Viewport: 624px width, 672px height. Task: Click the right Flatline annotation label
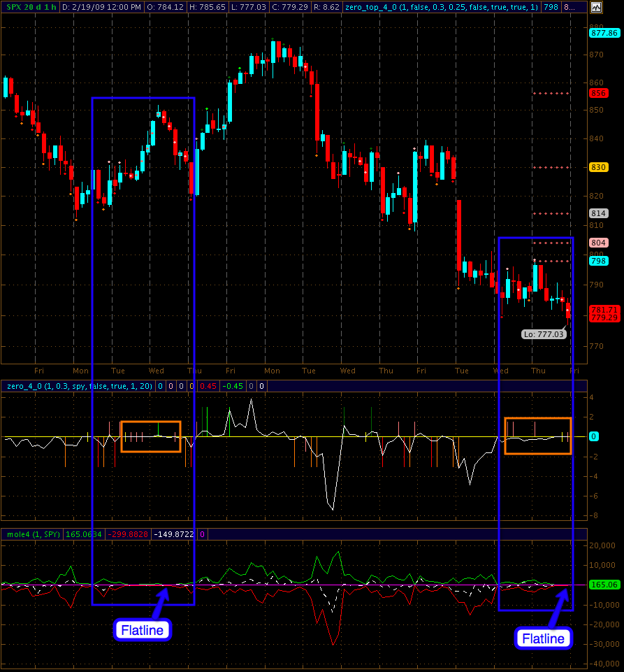click(x=543, y=638)
